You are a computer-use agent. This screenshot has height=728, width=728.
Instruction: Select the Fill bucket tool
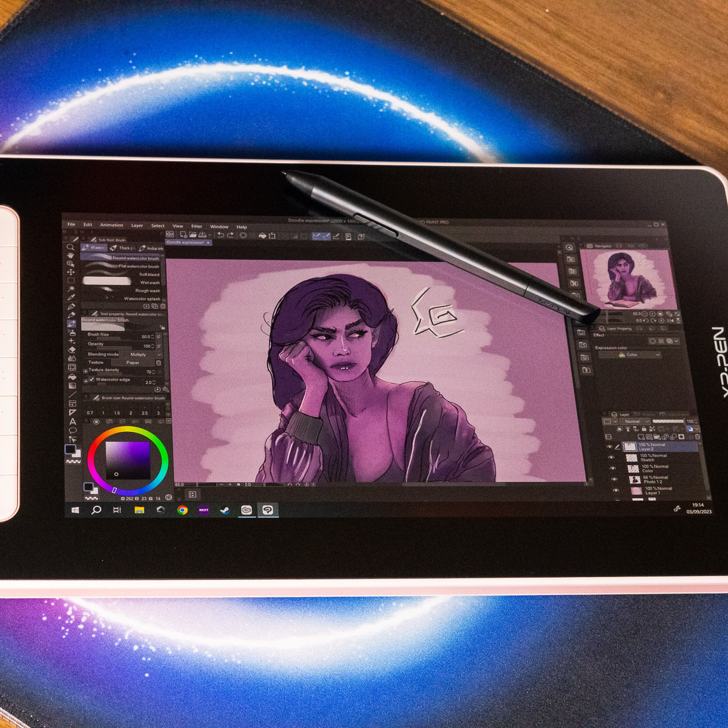(73, 377)
